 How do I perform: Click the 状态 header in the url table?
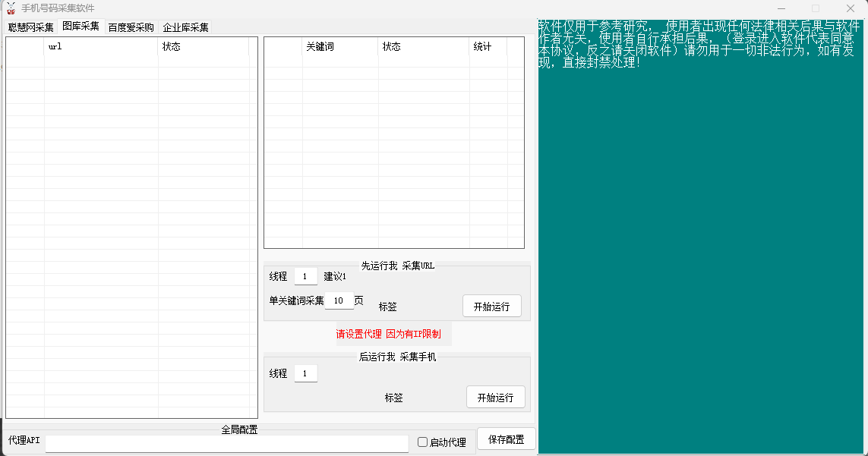coord(203,47)
